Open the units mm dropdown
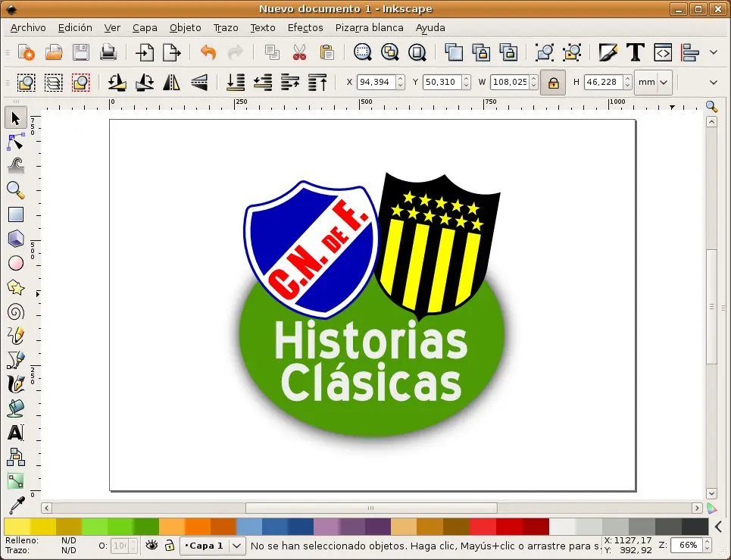Image resolution: width=731 pixels, height=560 pixels. 653,83
